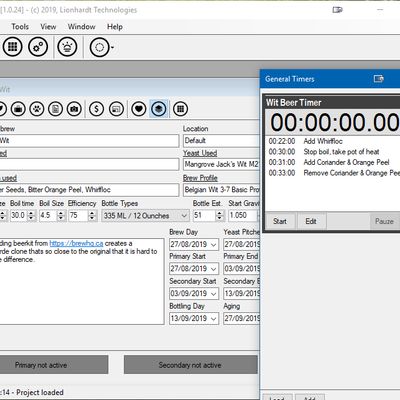
Task: Increase Boil Size with up arrow
Action: click(x=61, y=213)
